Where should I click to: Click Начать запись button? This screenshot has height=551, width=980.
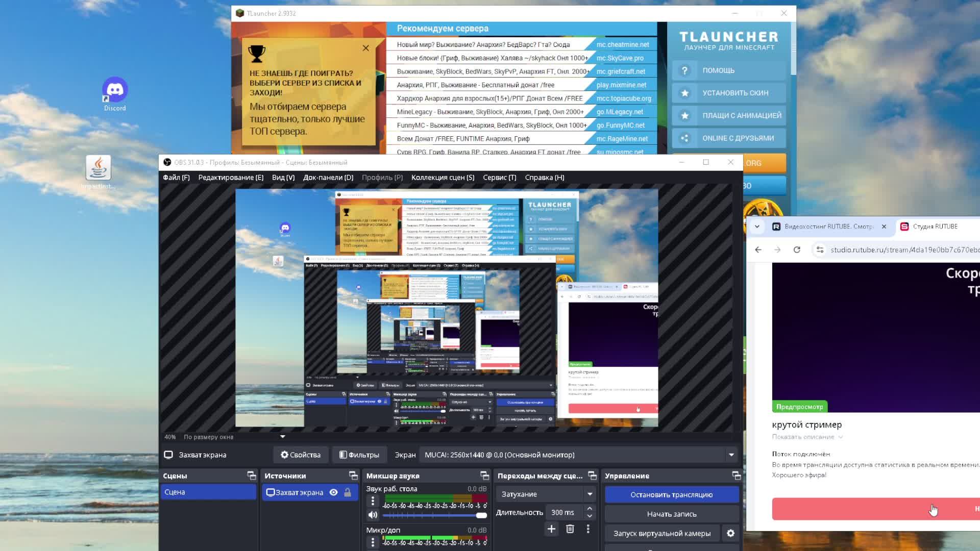click(671, 514)
